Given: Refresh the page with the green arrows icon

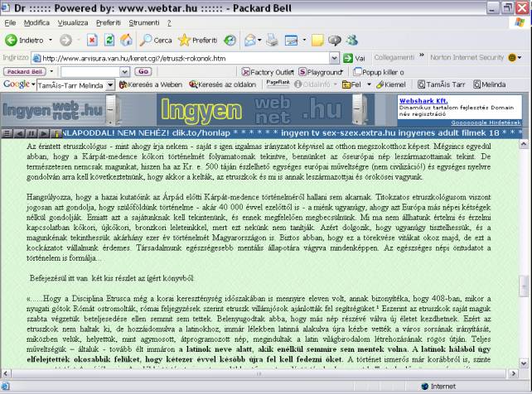Looking at the screenshot, I should pos(109,40).
